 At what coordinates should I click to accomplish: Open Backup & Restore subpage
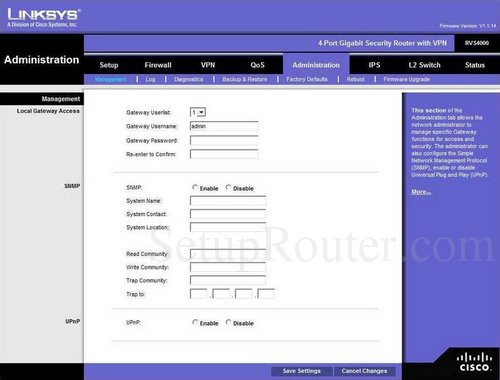pos(245,79)
